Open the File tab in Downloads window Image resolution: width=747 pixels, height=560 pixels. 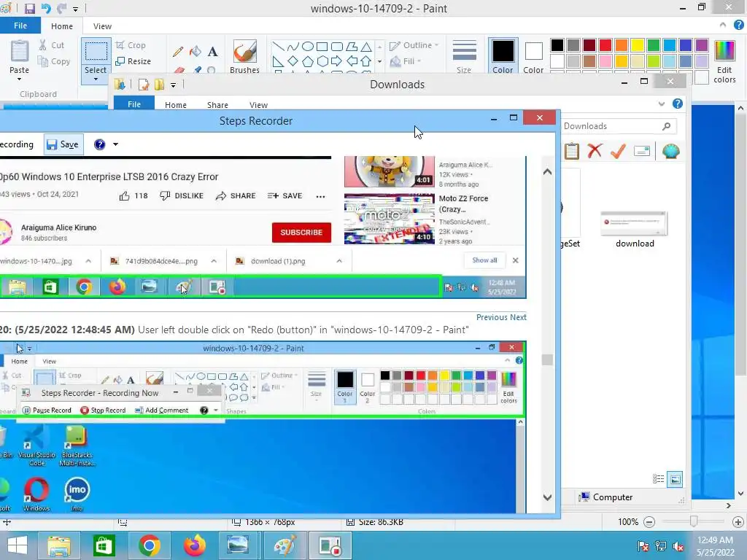tap(134, 104)
